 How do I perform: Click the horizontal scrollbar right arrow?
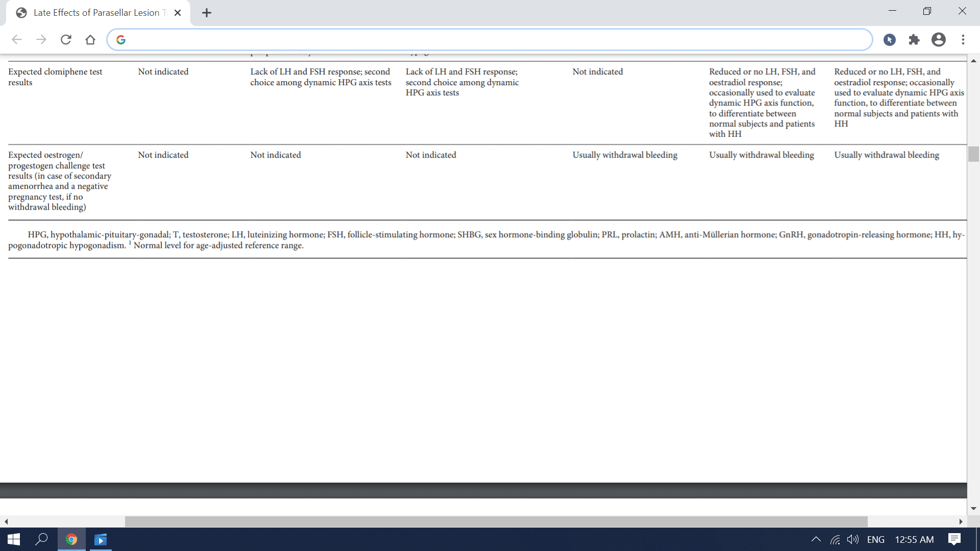click(x=961, y=521)
